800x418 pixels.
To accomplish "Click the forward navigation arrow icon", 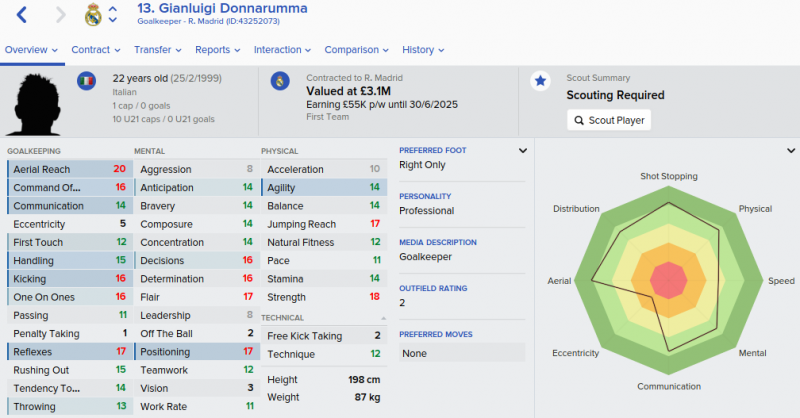I will [x=61, y=15].
